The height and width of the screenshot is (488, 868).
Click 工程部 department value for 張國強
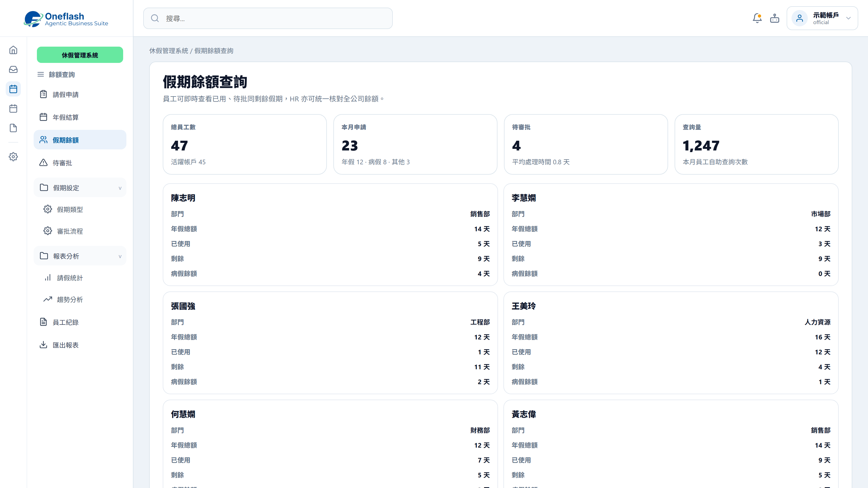pos(480,322)
